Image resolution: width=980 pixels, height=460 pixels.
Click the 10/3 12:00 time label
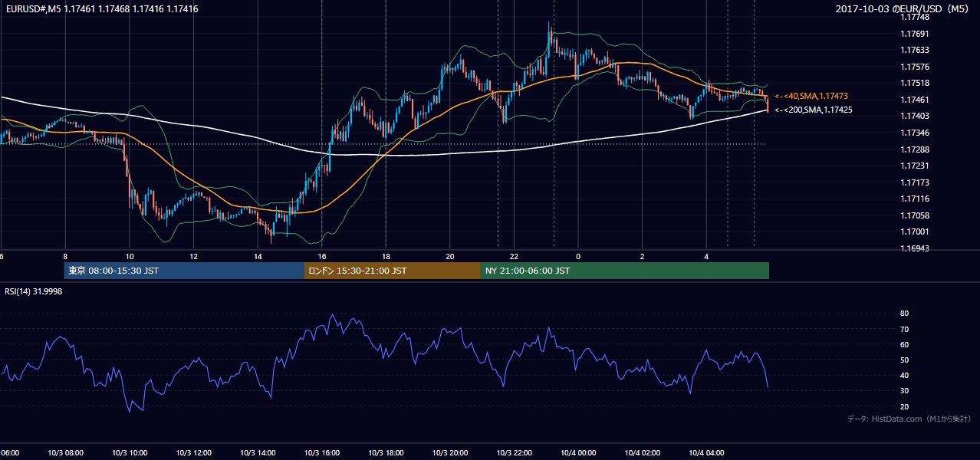[x=193, y=452]
